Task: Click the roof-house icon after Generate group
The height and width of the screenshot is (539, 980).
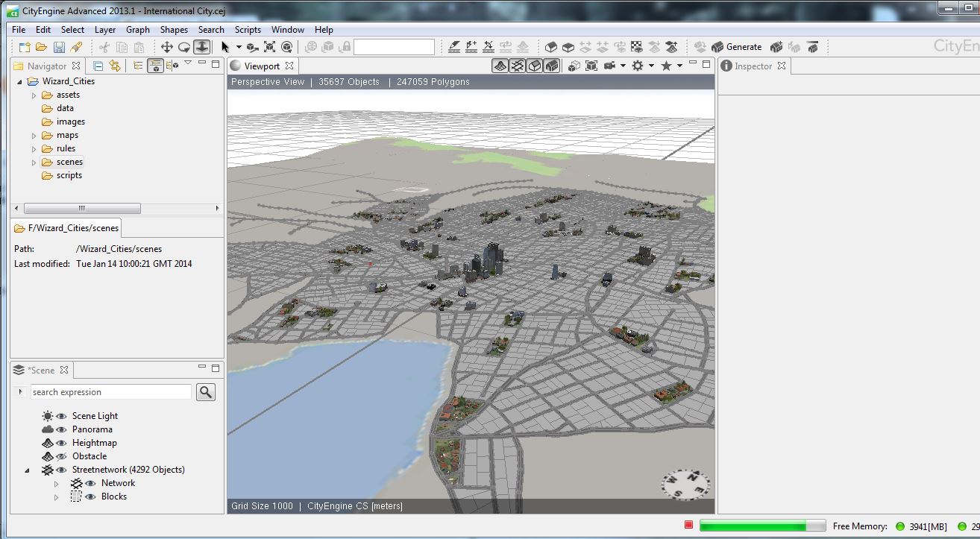Action: point(812,47)
